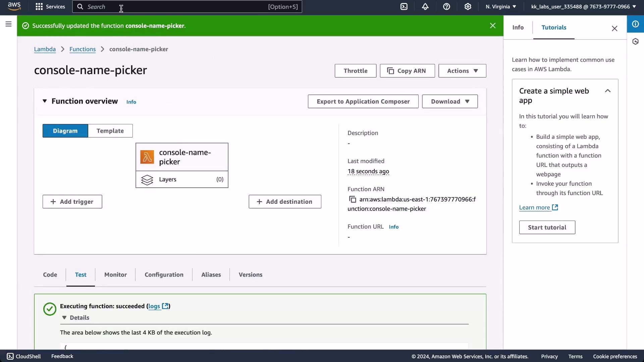Open the execution logs link
Viewport: 644px width, 362px height.
click(154, 306)
